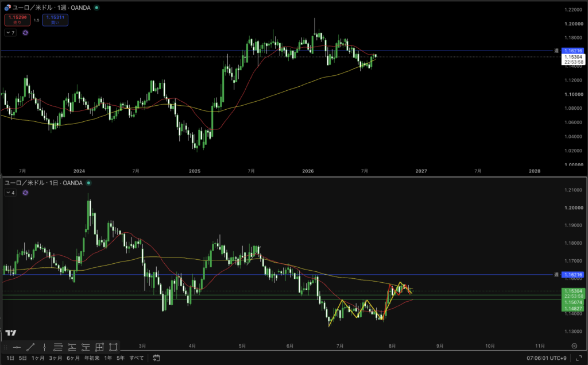Open weekly chart symbol title ユーロ/米ドル・1週
The image size is (588, 365).
click(51, 7)
